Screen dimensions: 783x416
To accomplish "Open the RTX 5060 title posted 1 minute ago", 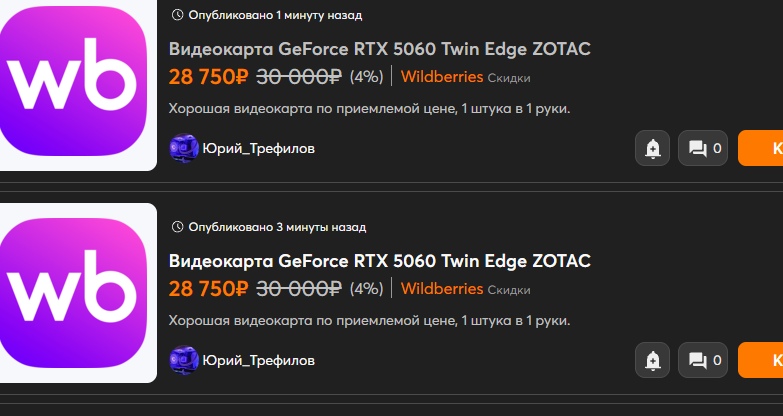I will coord(380,50).
